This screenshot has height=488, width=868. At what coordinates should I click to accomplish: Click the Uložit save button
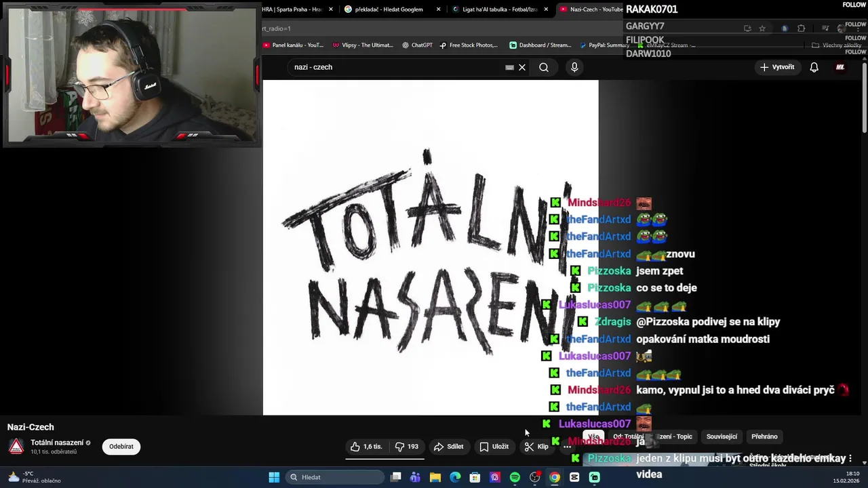pyautogui.click(x=494, y=447)
